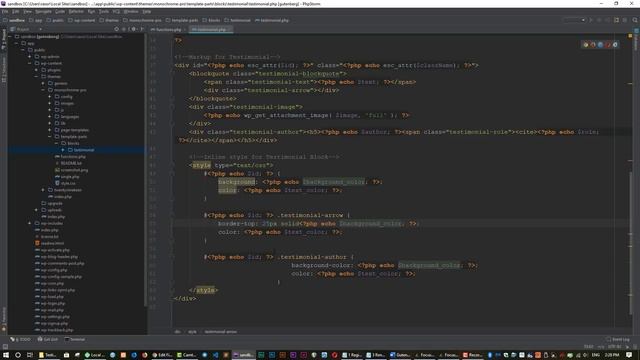Image resolution: width=640 pixels, height=360 pixels.
Task: Toggle tool window buttons at bottom-left corner
Action: 5,347
